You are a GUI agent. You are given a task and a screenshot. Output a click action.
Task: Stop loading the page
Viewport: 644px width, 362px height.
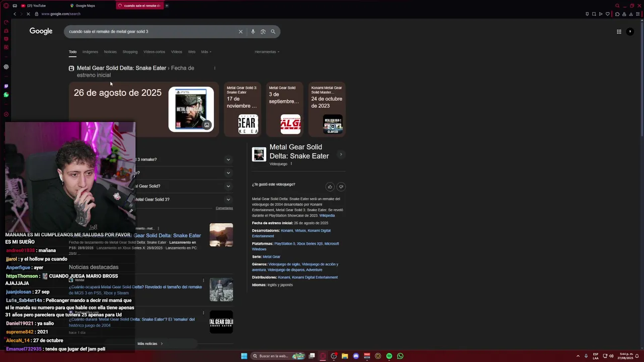(28, 14)
